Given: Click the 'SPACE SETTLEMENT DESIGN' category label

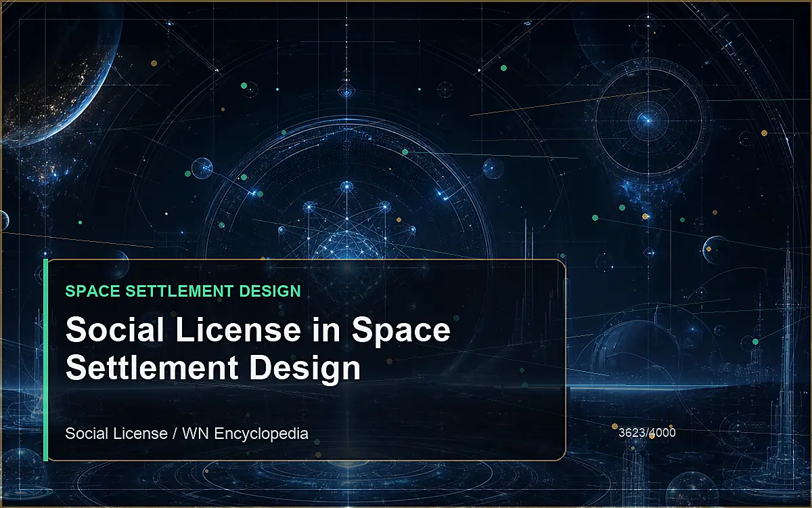Looking at the screenshot, I should pyautogui.click(x=183, y=291).
